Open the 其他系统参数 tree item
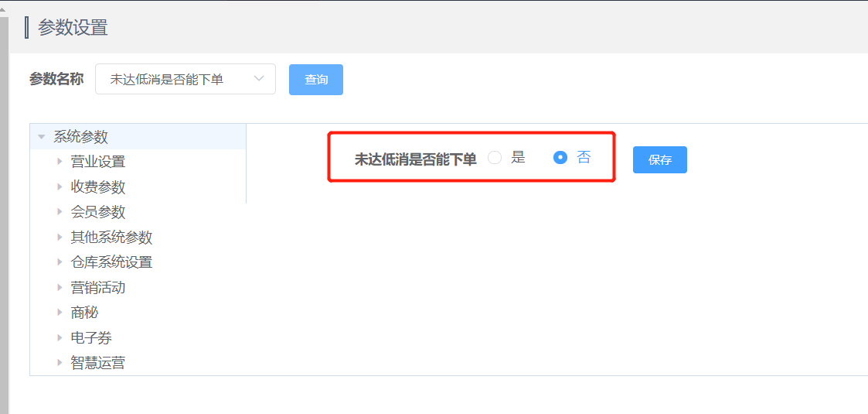Image resolution: width=868 pixels, height=414 pixels. tap(111, 238)
